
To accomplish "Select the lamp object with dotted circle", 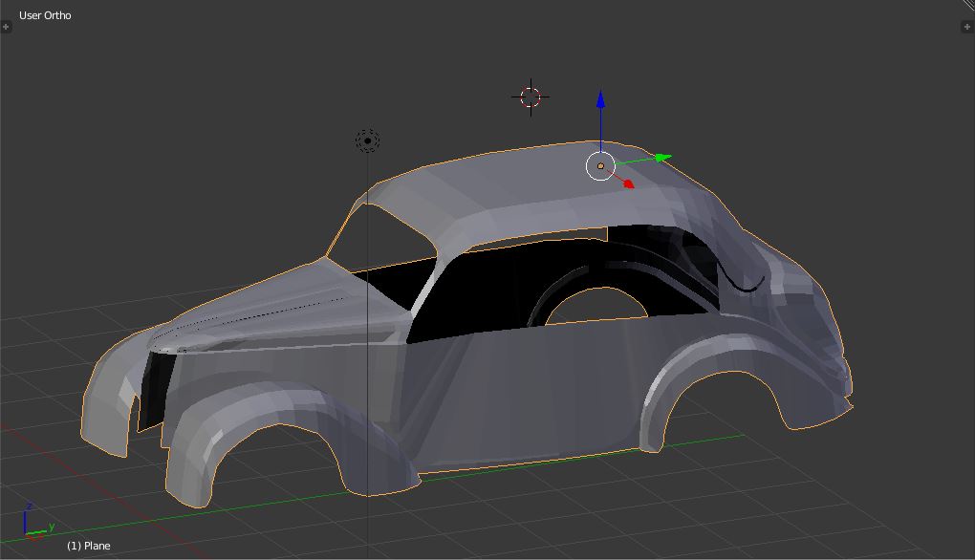I will click(x=367, y=141).
